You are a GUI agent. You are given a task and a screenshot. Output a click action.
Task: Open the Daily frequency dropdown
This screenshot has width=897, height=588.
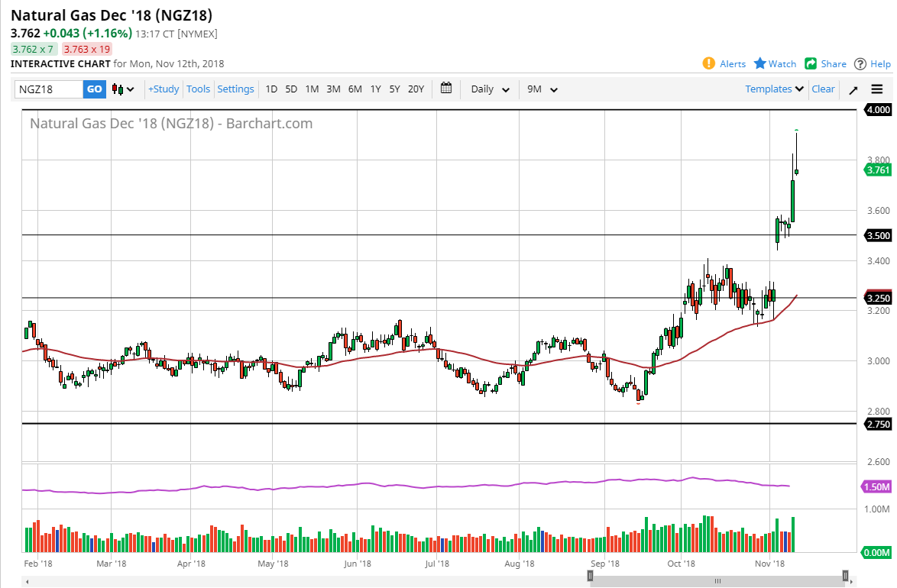click(490, 89)
